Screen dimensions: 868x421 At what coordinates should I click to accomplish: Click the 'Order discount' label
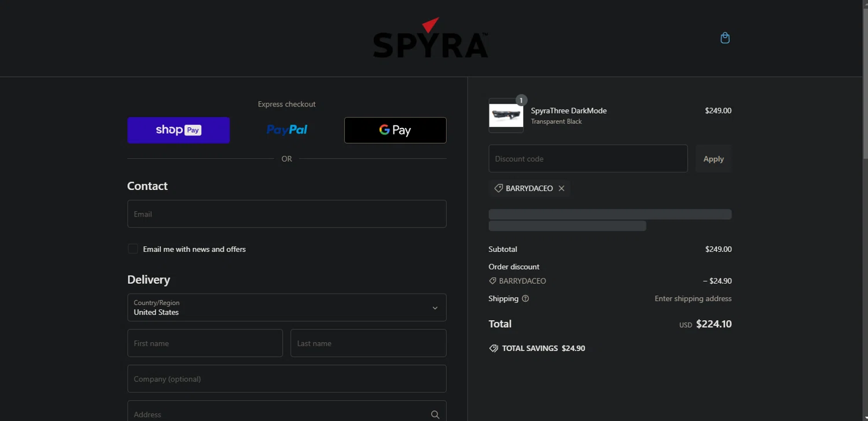click(x=514, y=267)
